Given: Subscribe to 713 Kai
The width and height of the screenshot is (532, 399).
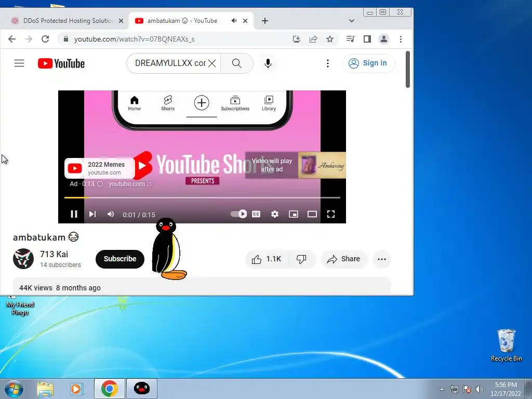Looking at the screenshot, I should click(120, 259).
